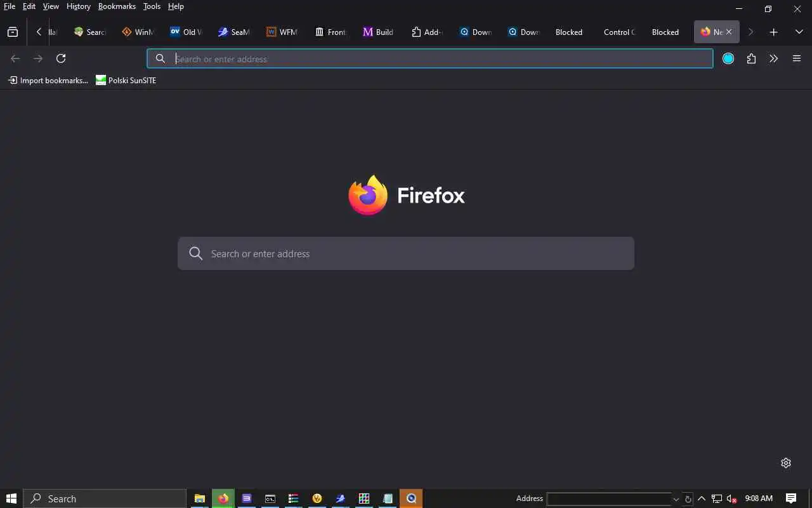Close the New Tab tab
812x508 pixels.
(x=729, y=32)
